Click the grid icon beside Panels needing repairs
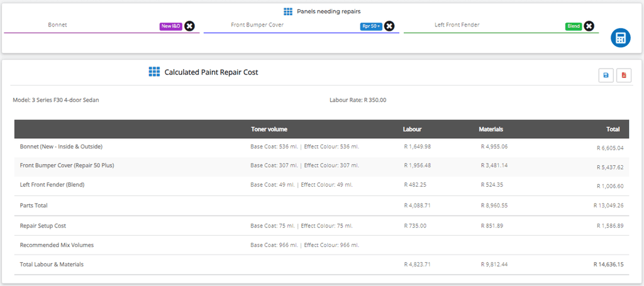 coord(288,11)
